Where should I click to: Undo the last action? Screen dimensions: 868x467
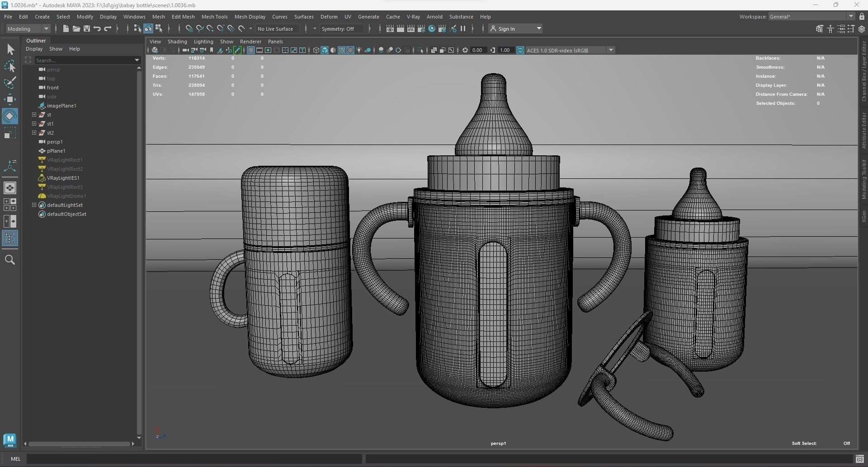click(x=97, y=28)
